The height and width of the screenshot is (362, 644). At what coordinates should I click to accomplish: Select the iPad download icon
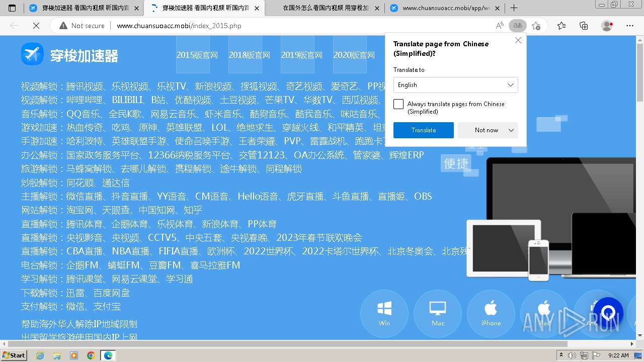point(544,313)
